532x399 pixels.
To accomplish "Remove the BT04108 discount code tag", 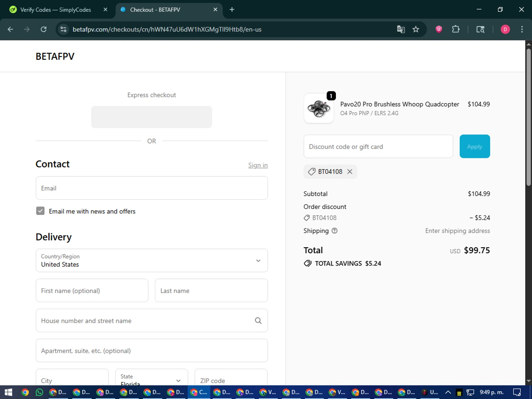I will point(350,172).
